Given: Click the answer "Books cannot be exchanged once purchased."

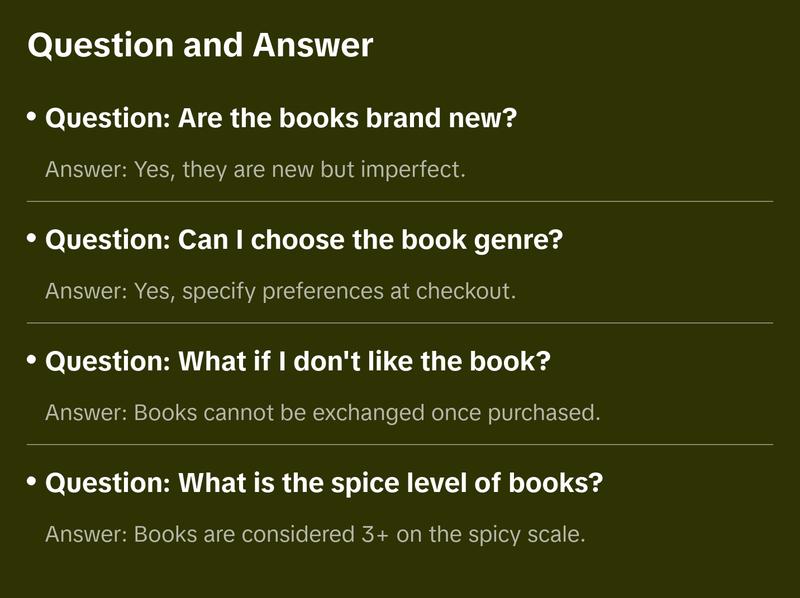Looking at the screenshot, I should coord(322,413).
